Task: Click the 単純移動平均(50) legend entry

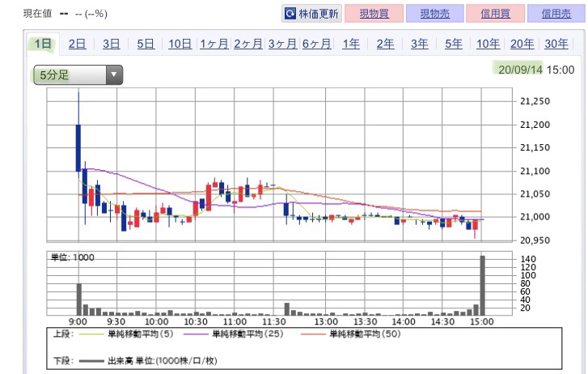Action: click(x=350, y=334)
